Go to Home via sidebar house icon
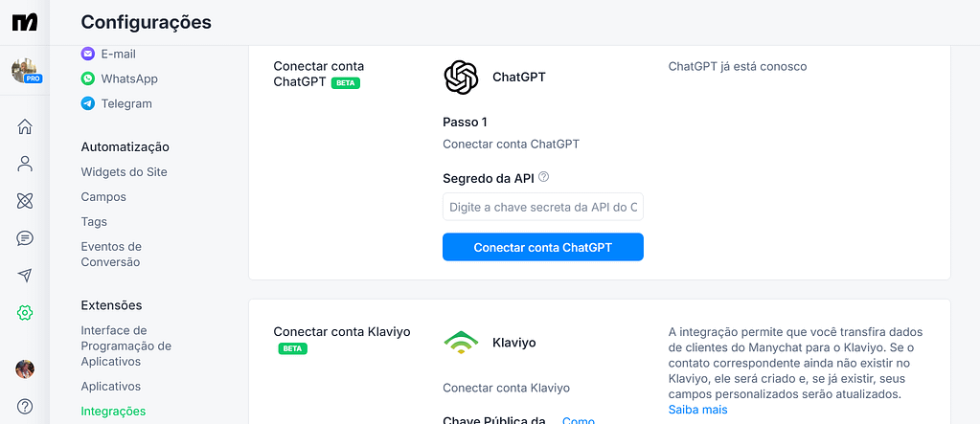The width and height of the screenshot is (980, 424). tap(25, 126)
